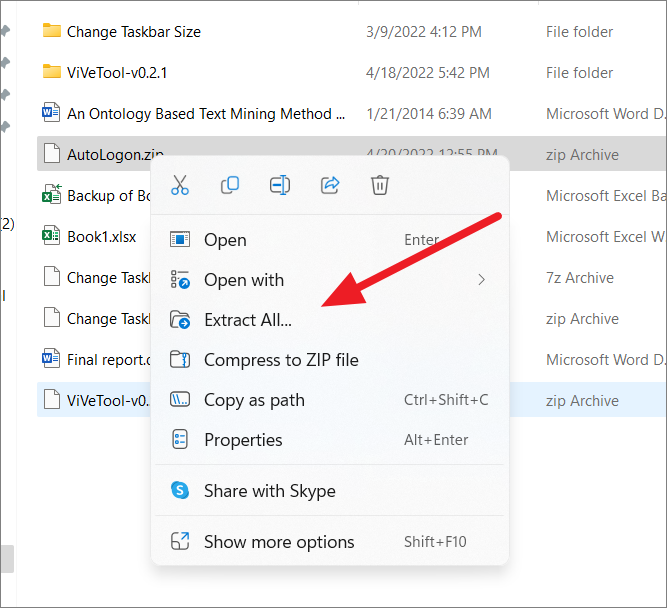Click the Extract All folder icon
The image size is (667, 608).
(x=180, y=320)
